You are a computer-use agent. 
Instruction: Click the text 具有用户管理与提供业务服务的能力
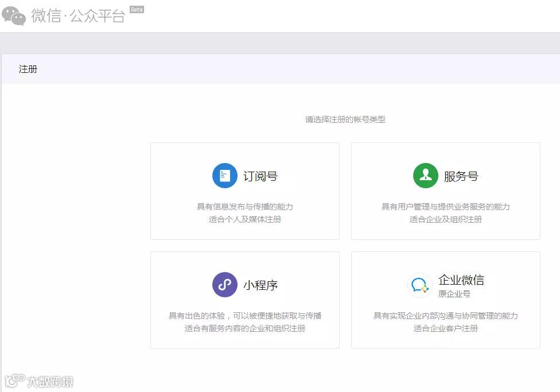coord(445,207)
